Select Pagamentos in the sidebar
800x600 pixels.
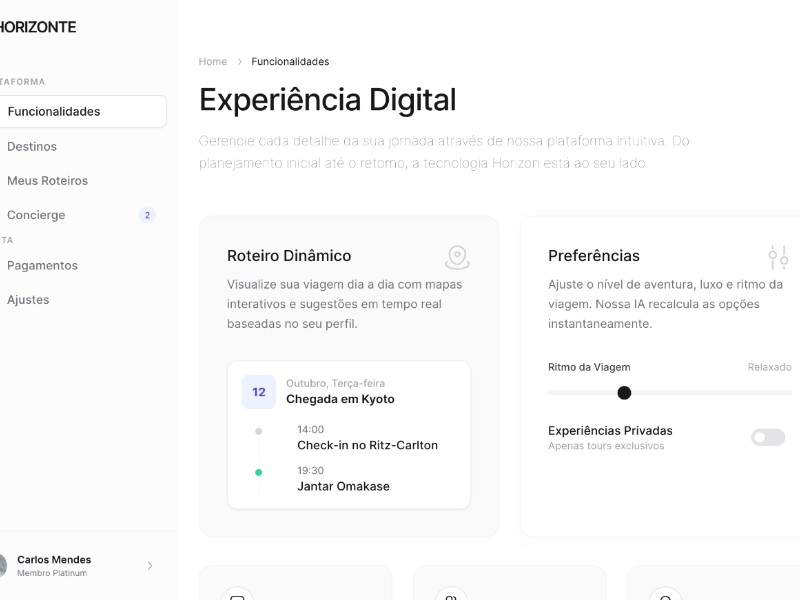(x=42, y=266)
